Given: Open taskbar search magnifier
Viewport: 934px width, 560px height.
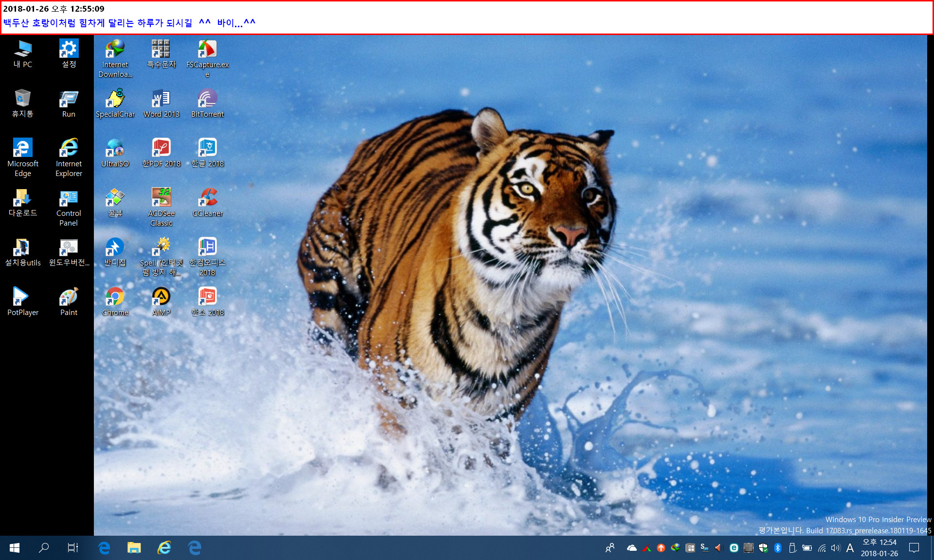Looking at the screenshot, I should coord(44,548).
